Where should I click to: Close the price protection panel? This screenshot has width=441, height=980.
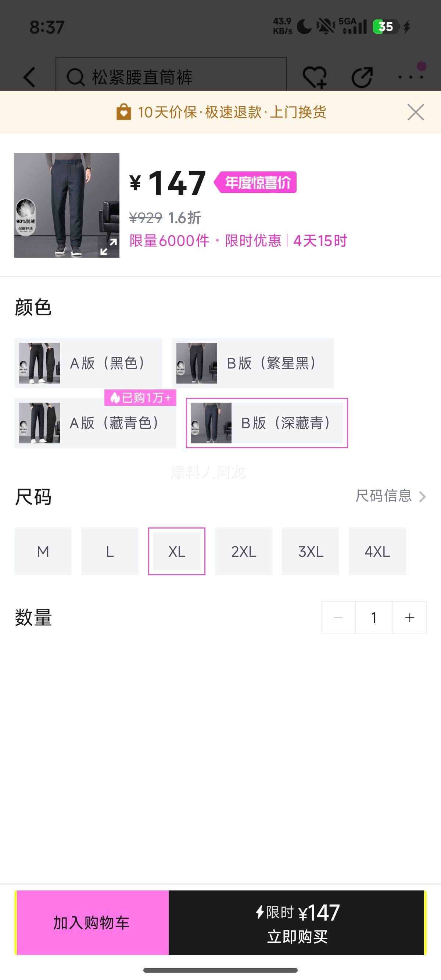pos(416,112)
